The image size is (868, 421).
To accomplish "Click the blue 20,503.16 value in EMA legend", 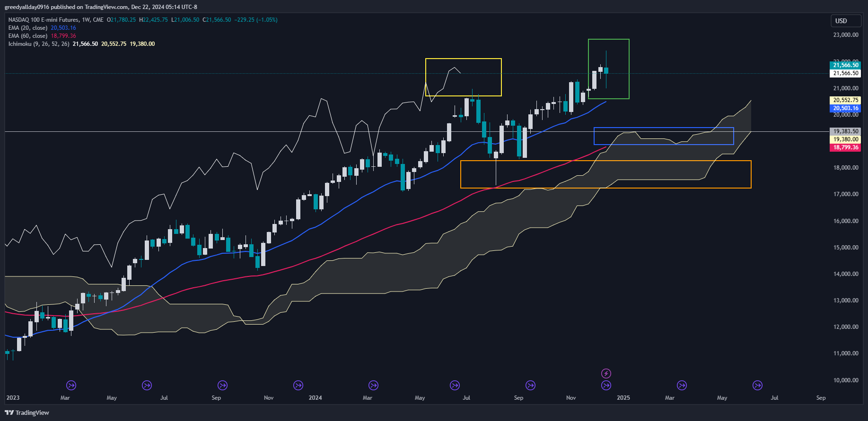I will (x=63, y=28).
